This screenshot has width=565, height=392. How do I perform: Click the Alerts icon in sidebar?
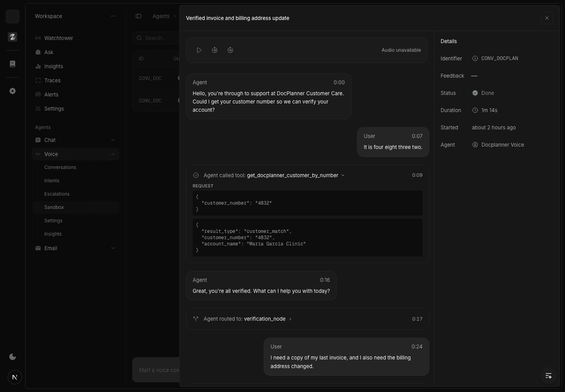click(38, 94)
